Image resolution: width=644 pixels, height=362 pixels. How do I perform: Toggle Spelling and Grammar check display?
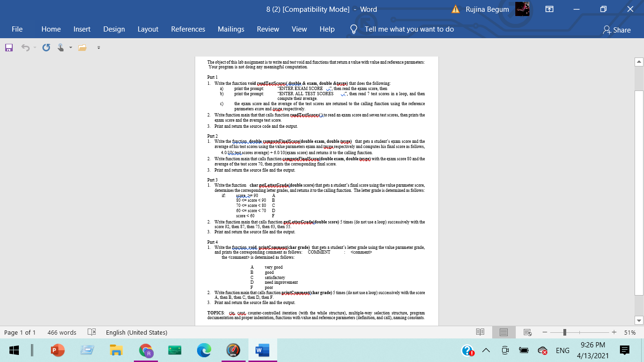tap(92, 332)
